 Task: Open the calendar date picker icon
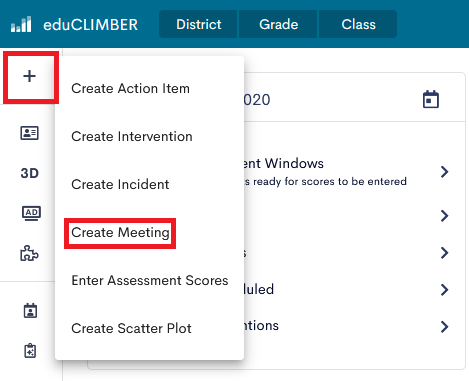(431, 99)
